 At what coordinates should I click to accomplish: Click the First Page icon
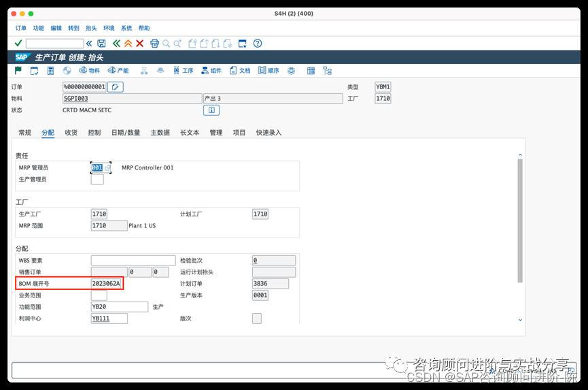tap(192, 44)
